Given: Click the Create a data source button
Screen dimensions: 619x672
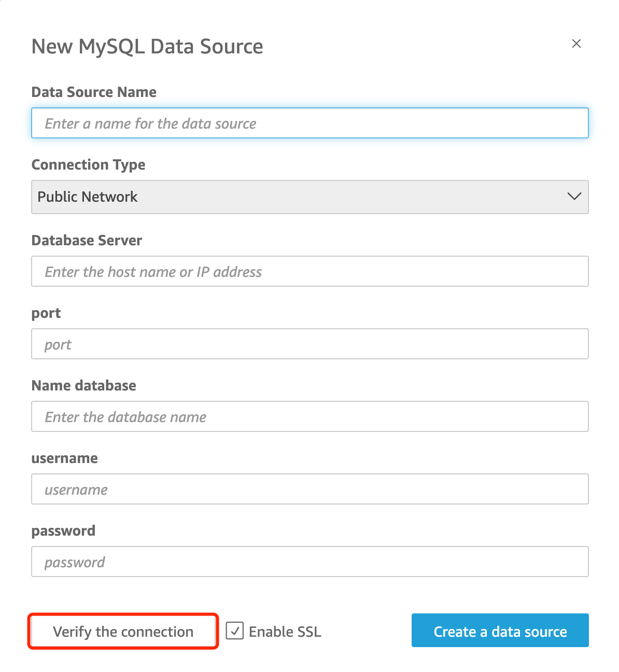Looking at the screenshot, I should click(x=500, y=631).
